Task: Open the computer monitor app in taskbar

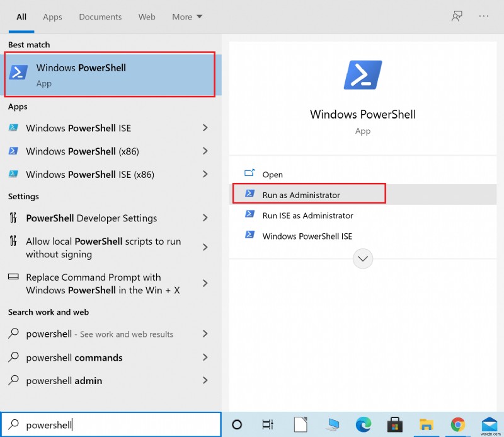Action: [x=332, y=424]
